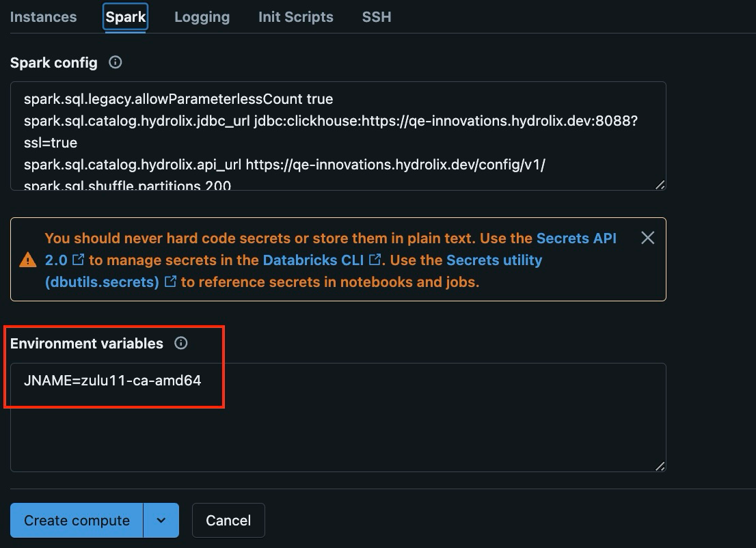The width and height of the screenshot is (756, 548).
Task: Dismiss the secrets warning banner
Action: click(647, 238)
